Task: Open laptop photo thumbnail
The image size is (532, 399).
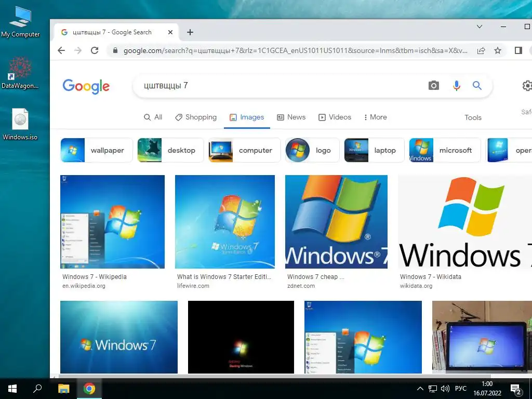Action: (482, 337)
